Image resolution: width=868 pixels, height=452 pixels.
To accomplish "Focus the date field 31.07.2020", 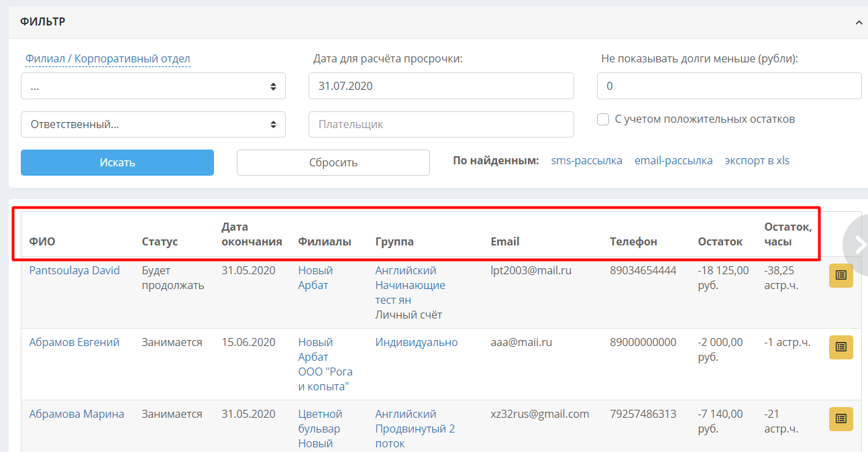I will coord(441,86).
